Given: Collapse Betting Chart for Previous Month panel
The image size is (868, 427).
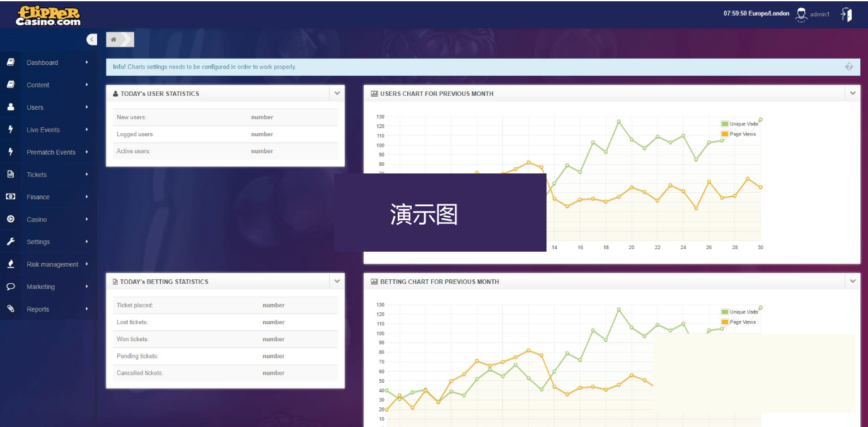Looking at the screenshot, I should [852, 281].
